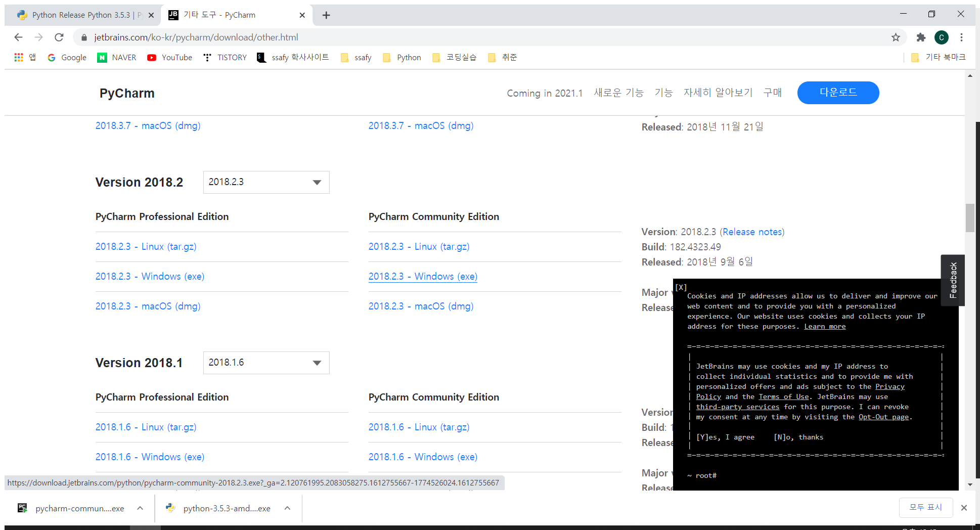Open the Learn more cookie link
This screenshot has width=980, height=530.
point(825,326)
